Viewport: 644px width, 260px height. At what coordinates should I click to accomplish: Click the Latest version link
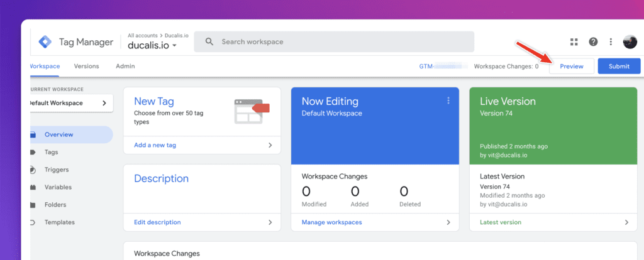500,222
